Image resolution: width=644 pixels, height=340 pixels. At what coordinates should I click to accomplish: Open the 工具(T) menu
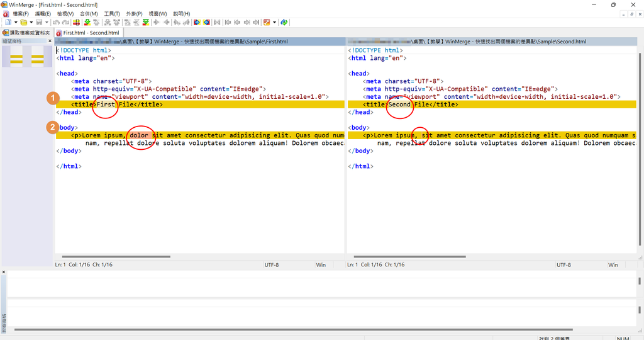tap(112, 13)
